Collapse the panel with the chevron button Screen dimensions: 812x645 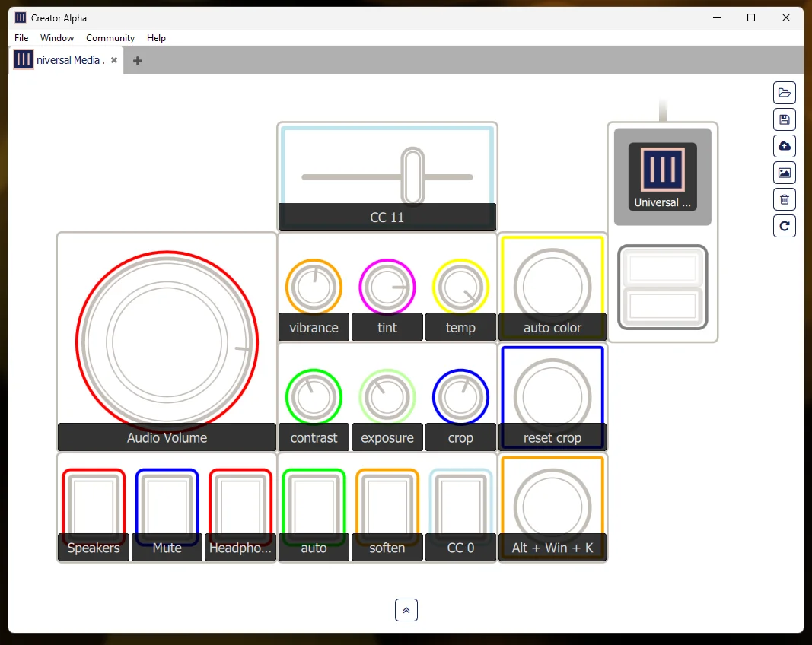click(x=406, y=609)
